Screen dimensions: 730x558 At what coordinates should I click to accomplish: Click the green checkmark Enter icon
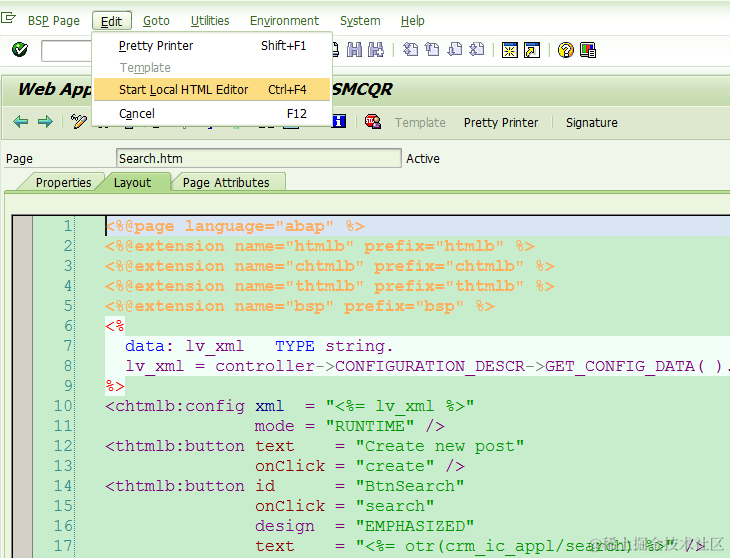click(20, 49)
